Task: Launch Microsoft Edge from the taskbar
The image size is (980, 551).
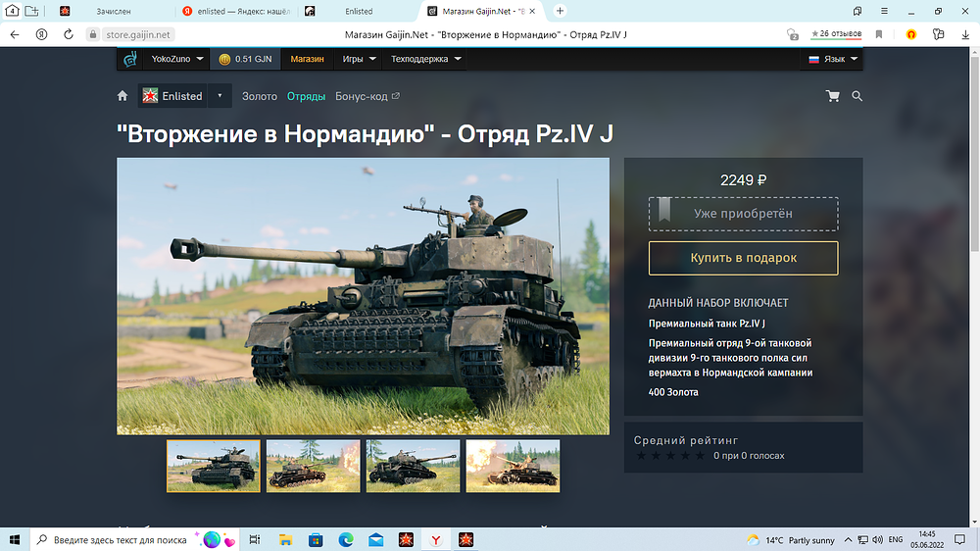Action: [346, 540]
